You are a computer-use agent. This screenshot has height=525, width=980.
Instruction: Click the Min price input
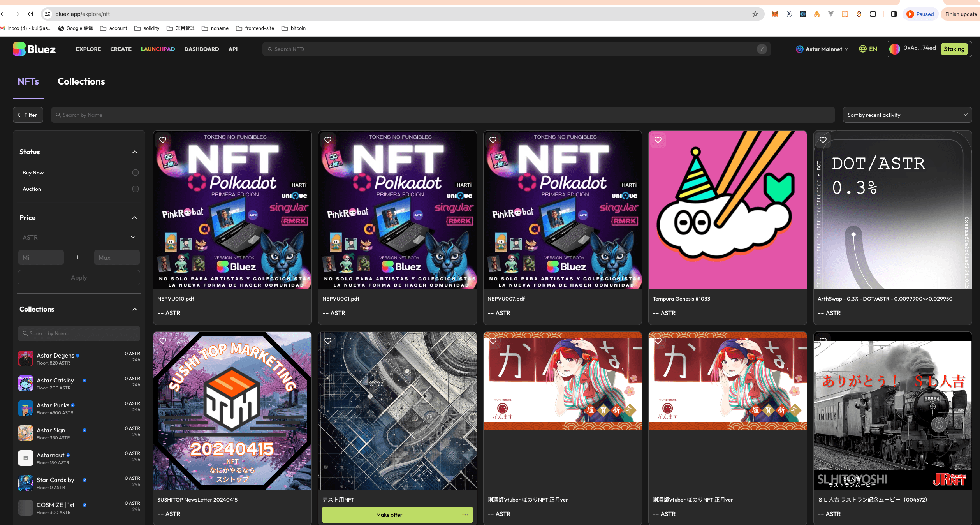tap(41, 257)
